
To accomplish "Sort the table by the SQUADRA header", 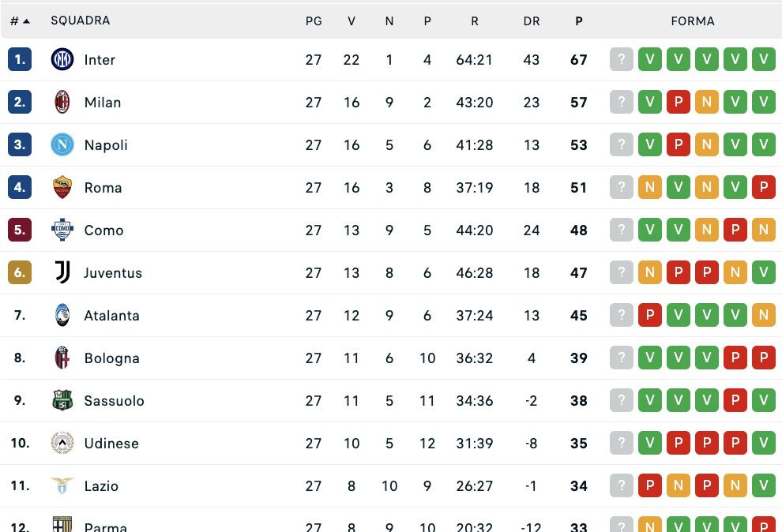I will [81, 21].
